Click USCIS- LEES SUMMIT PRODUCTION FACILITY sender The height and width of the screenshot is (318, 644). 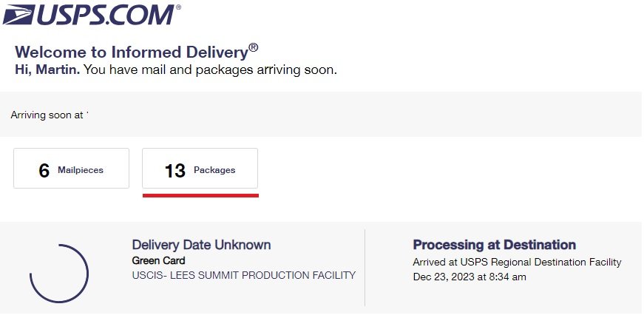tap(243, 275)
